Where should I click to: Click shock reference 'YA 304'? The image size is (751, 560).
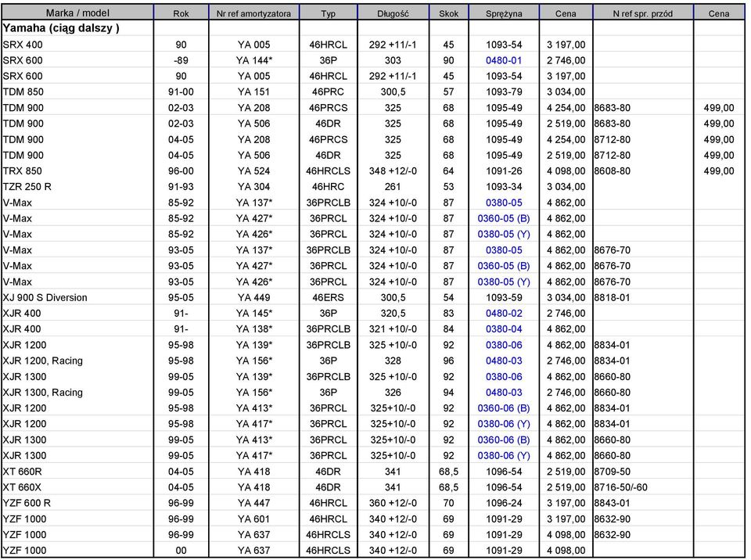click(253, 187)
